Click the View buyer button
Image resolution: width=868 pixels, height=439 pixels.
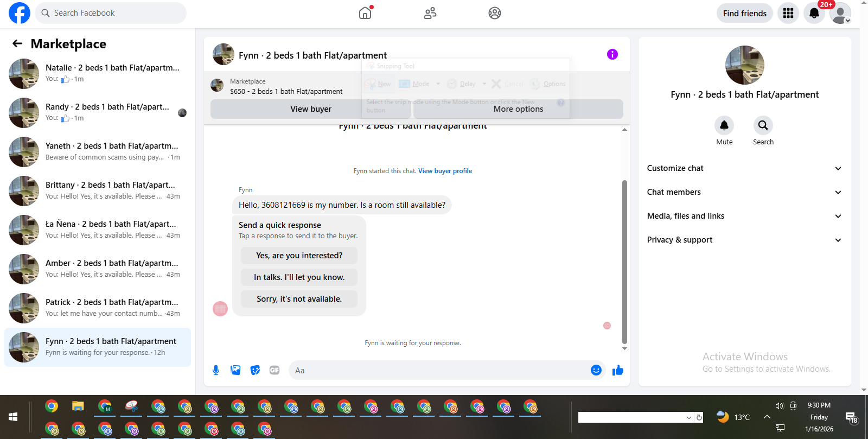tap(311, 109)
